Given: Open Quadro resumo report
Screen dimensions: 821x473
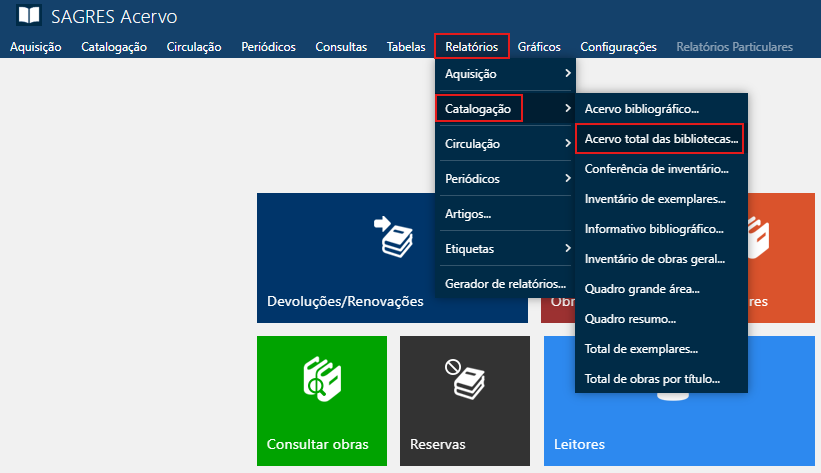Looking at the screenshot, I should point(630,320).
